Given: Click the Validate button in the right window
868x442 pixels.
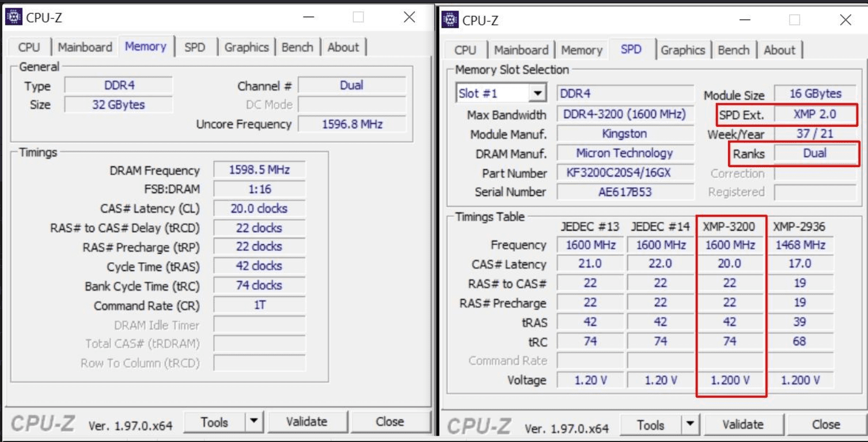Looking at the screenshot, I should (x=743, y=425).
